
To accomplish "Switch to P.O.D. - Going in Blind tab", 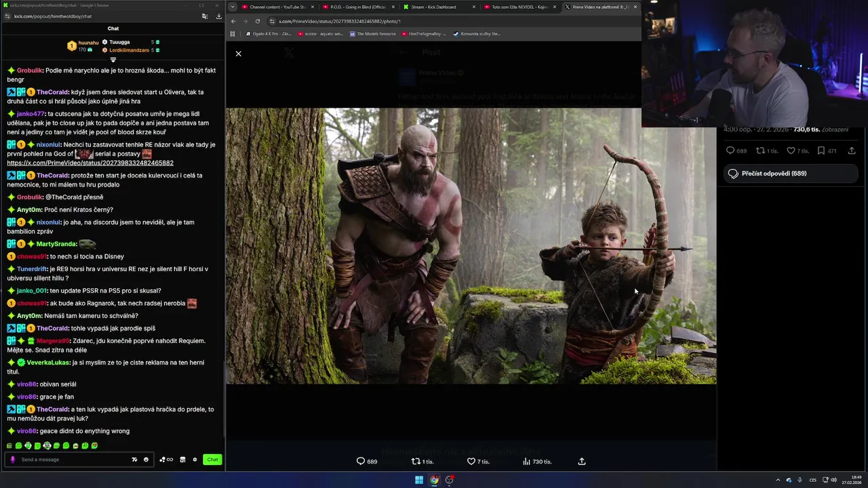I will tap(359, 7).
